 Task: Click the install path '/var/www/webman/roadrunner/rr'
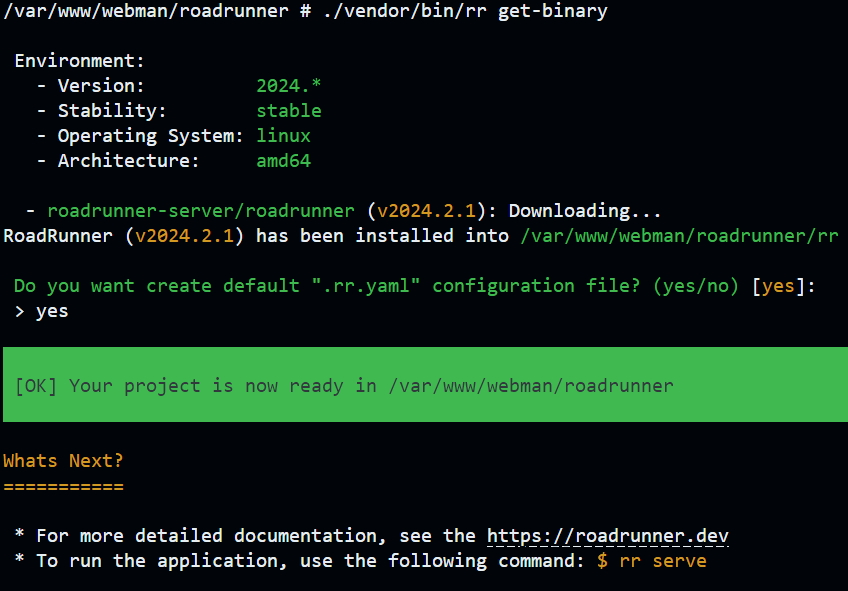tap(679, 236)
